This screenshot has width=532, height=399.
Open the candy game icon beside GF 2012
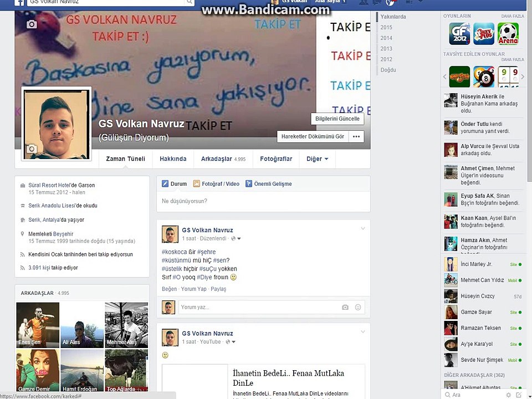484,34
